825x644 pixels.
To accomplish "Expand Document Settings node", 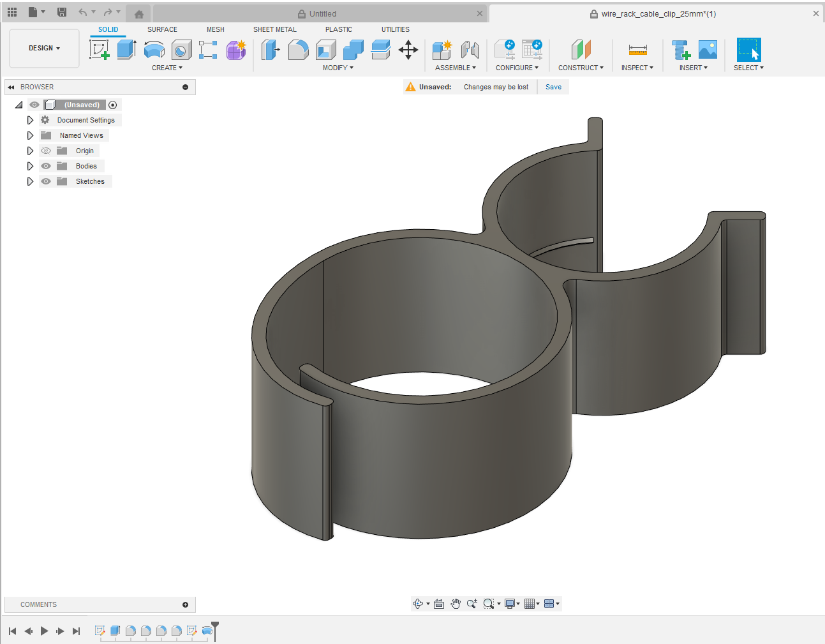I will [x=30, y=120].
